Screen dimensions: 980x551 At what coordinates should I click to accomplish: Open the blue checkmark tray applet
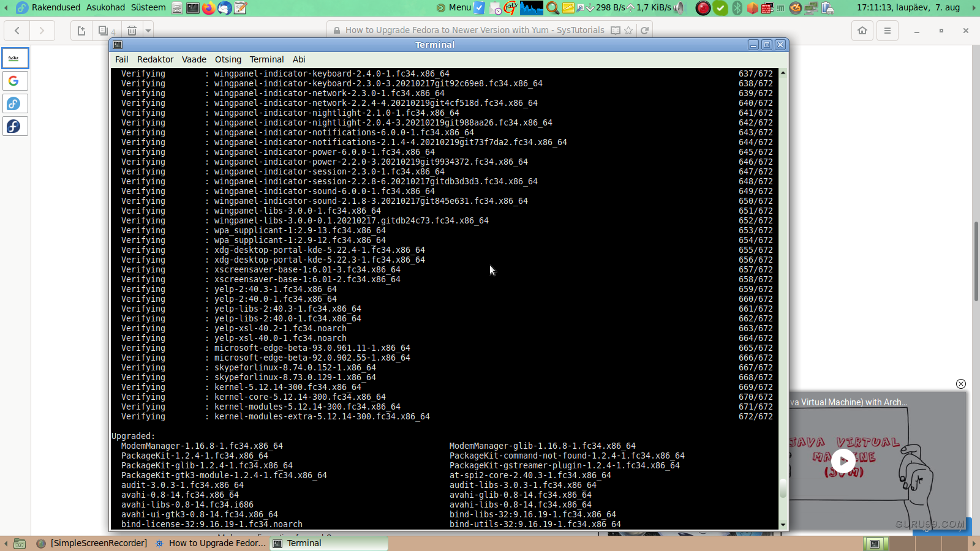point(480,8)
